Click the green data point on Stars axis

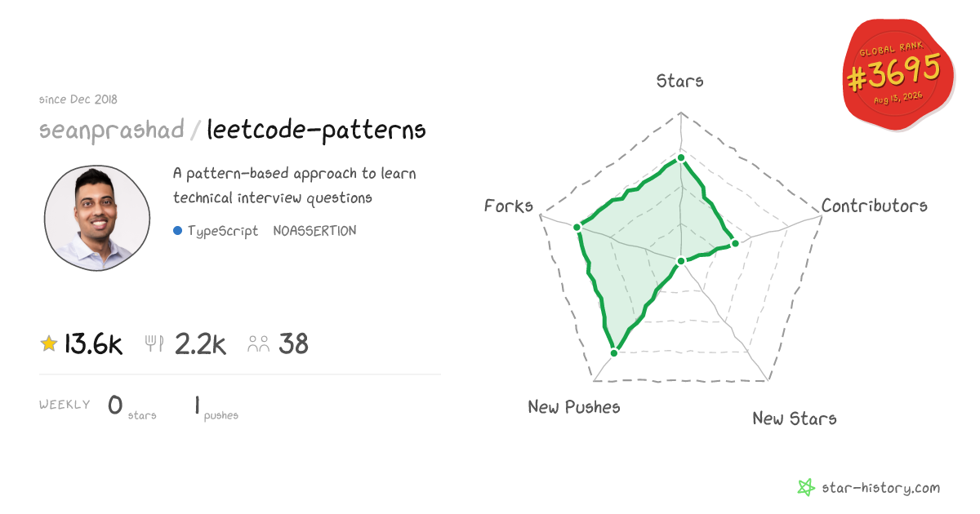[680, 157]
